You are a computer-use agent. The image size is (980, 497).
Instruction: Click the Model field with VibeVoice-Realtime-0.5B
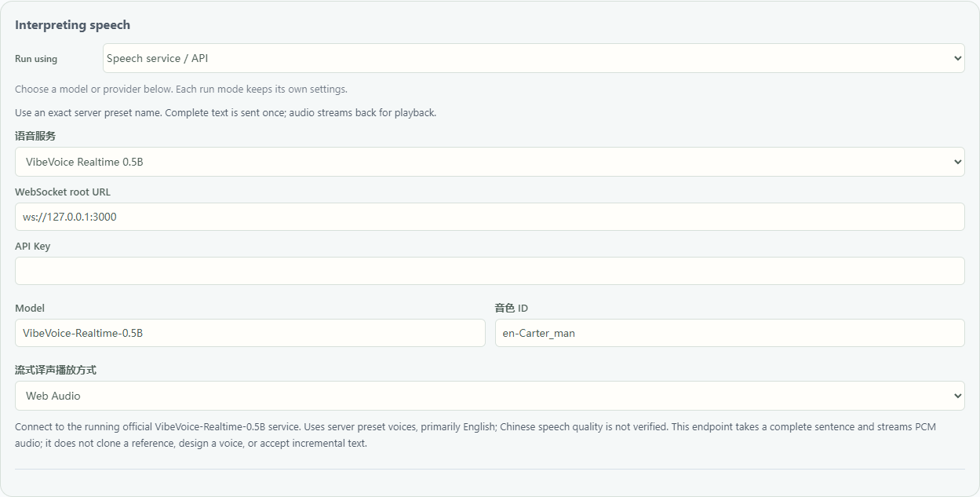[x=250, y=333]
